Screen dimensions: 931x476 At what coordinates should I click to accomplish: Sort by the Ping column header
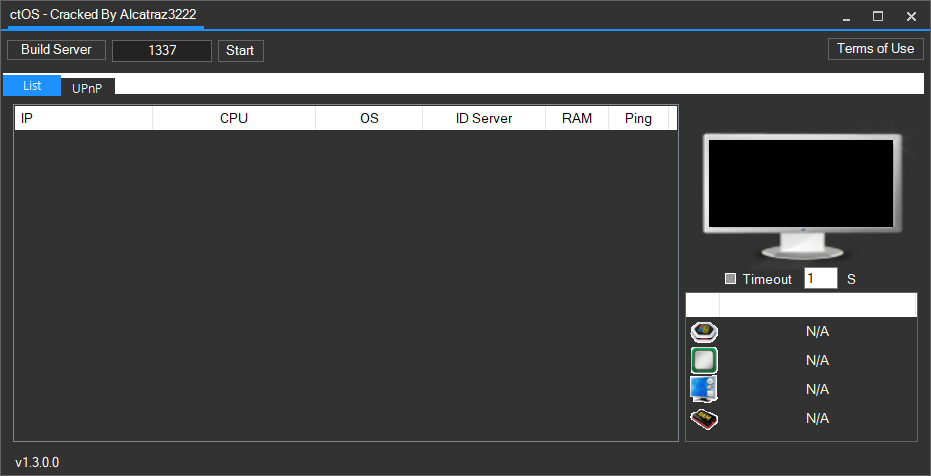638,119
